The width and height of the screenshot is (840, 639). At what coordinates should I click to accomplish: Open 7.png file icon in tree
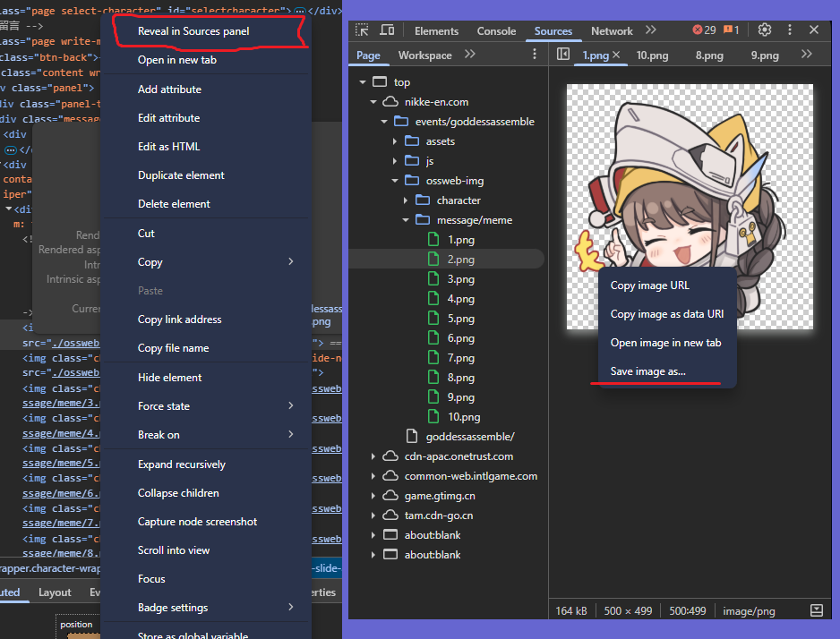(433, 357)
